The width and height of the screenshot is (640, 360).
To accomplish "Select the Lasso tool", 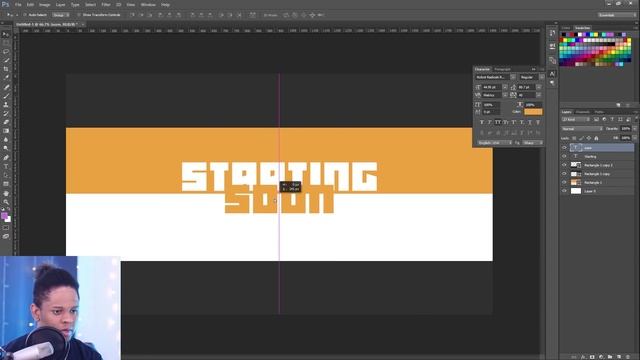I will [6, 52].
